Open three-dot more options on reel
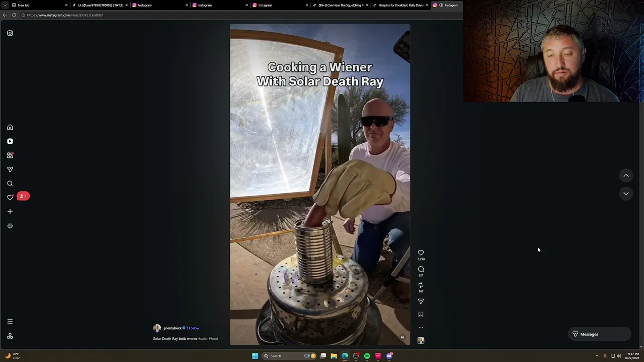This screenshot has height=362, width=644. (421, 327)
